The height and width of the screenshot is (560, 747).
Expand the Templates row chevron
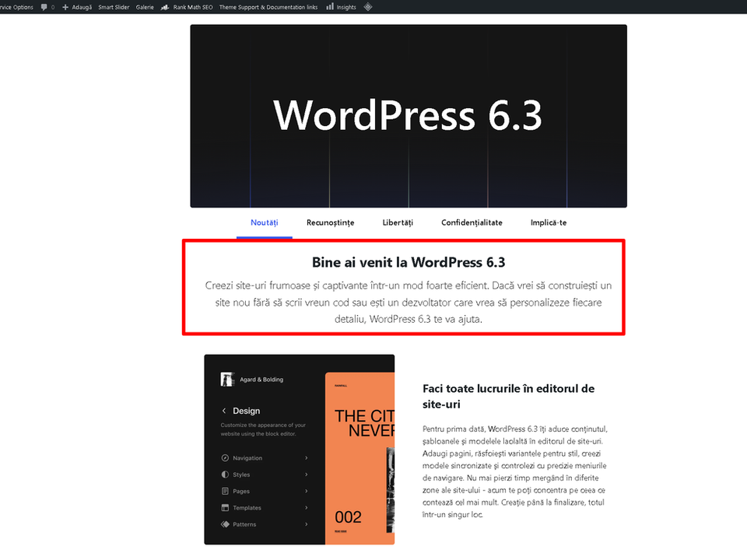tap(307, 508)
